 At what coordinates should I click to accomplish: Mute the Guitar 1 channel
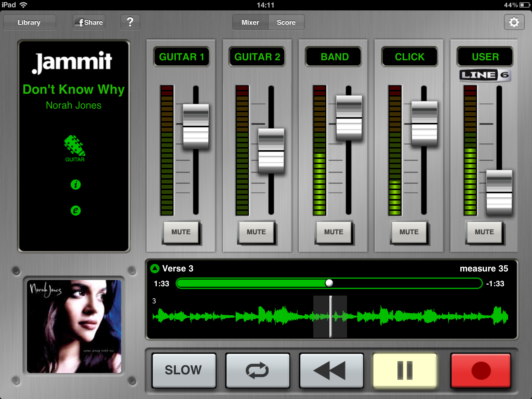click(181, 232)
